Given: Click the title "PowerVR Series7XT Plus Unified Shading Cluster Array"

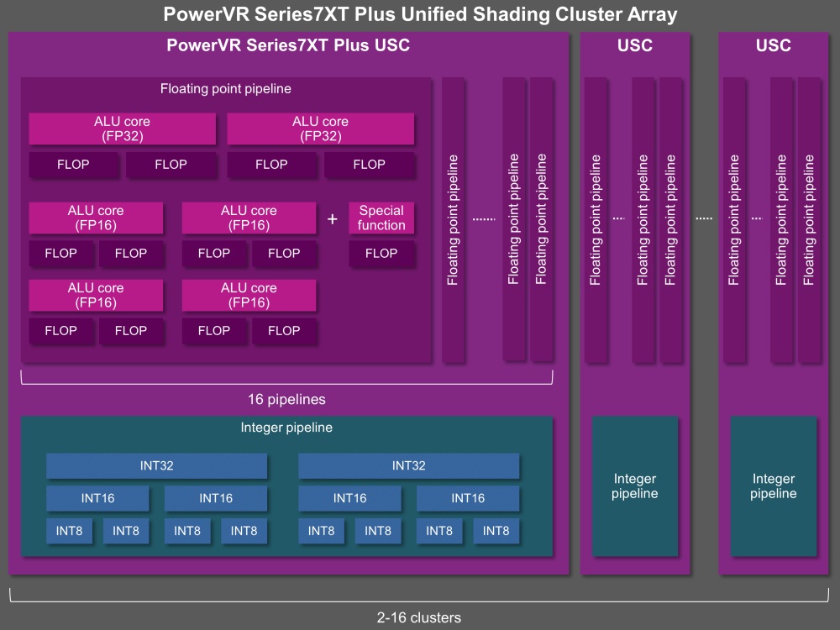Looking at the screenshot, I should [420, 14].
